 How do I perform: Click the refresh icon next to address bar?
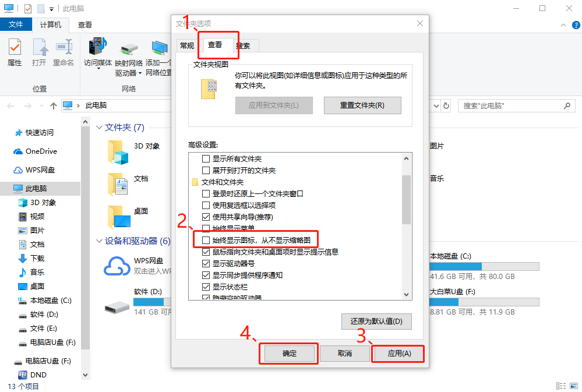click(446, 106)
